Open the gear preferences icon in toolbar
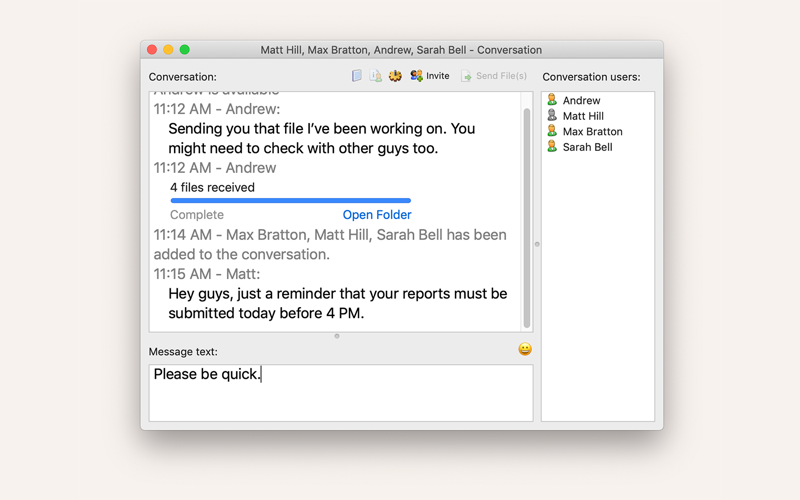The height and width of the screenshot is (500, 800). [x=395, y=76]
